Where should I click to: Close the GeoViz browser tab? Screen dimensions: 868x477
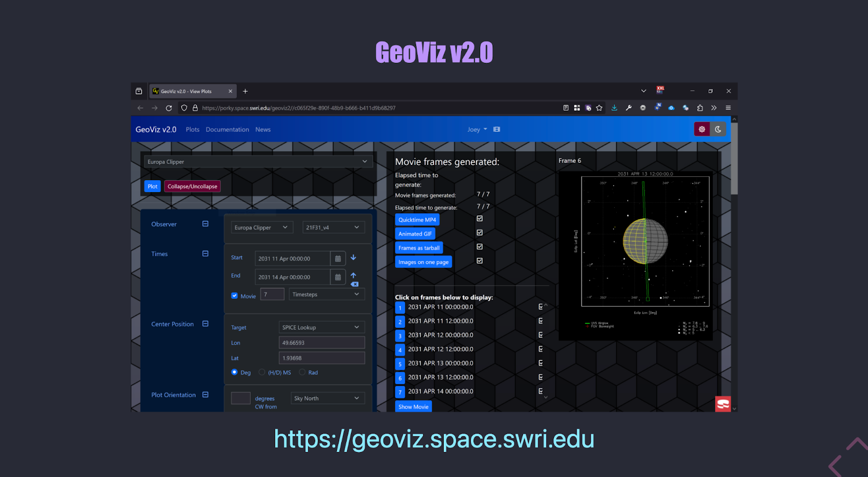(231, 91)
